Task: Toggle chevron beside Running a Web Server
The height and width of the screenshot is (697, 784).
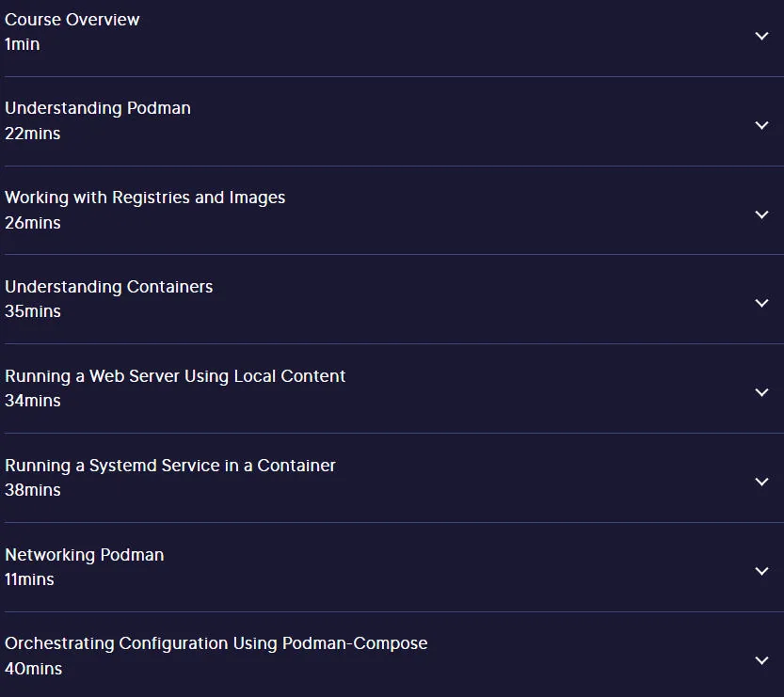Action: [x=761, y=393]
